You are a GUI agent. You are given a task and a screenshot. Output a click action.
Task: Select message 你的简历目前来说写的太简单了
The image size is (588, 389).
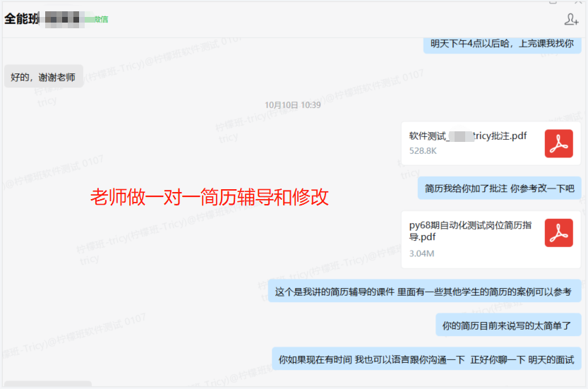pyautogui.click(x=508, y=325)
